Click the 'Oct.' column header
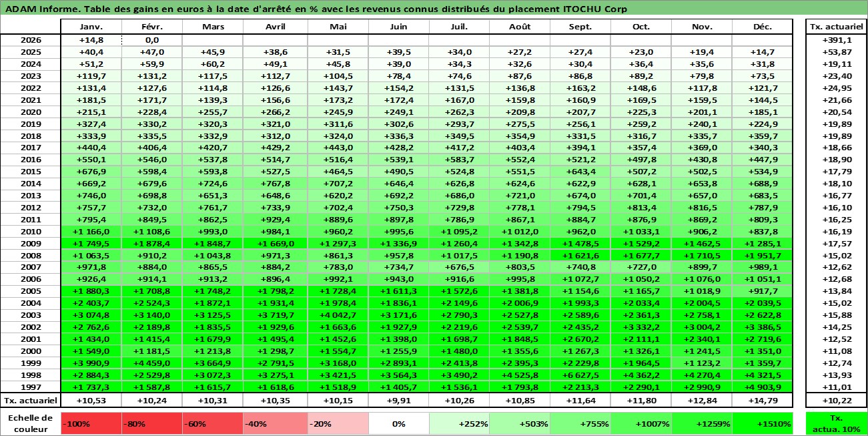 point(641,27)
